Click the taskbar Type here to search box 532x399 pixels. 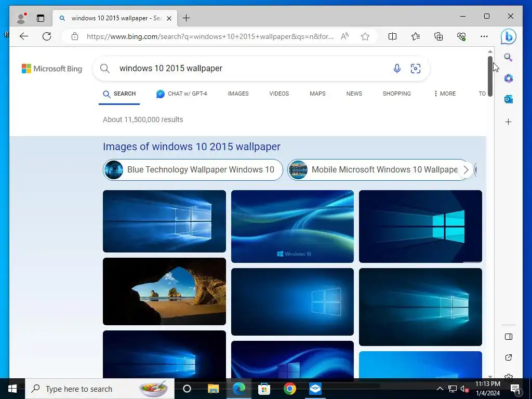tap(100, 389)
